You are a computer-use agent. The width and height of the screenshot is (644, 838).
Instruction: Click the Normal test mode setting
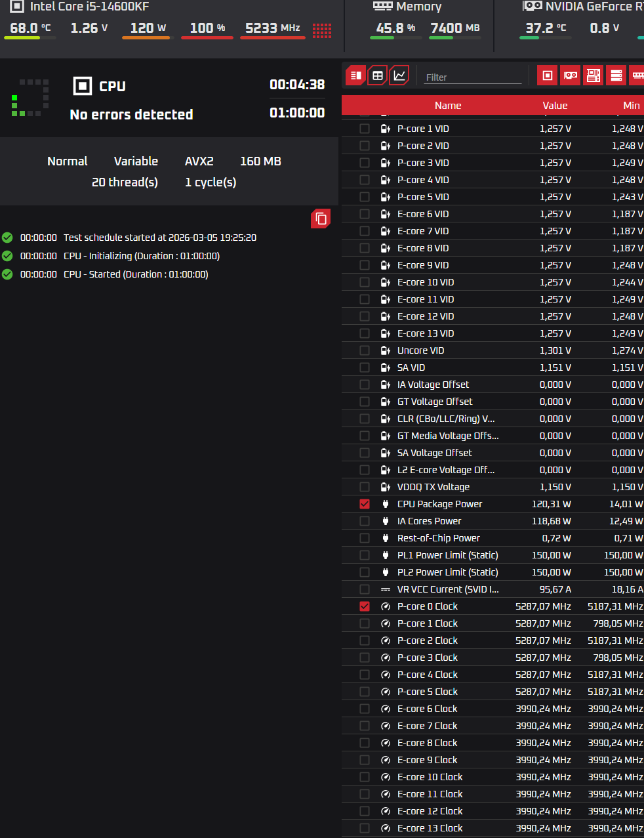68,161
